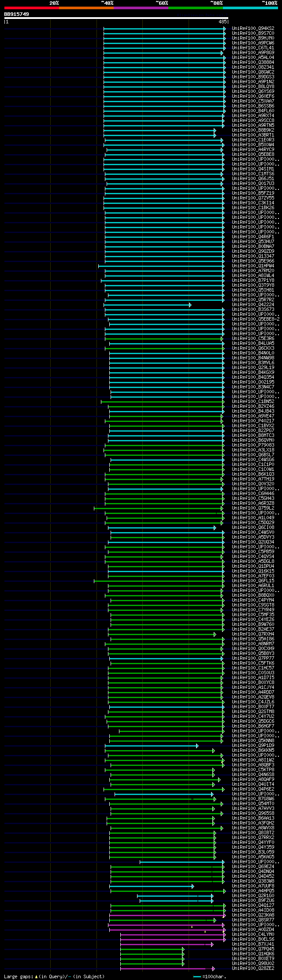Image resolution: width=282 pixels, height=980 pixels.
Task: Select the UniRef100_B8B9K2 label
Action: 253,130
